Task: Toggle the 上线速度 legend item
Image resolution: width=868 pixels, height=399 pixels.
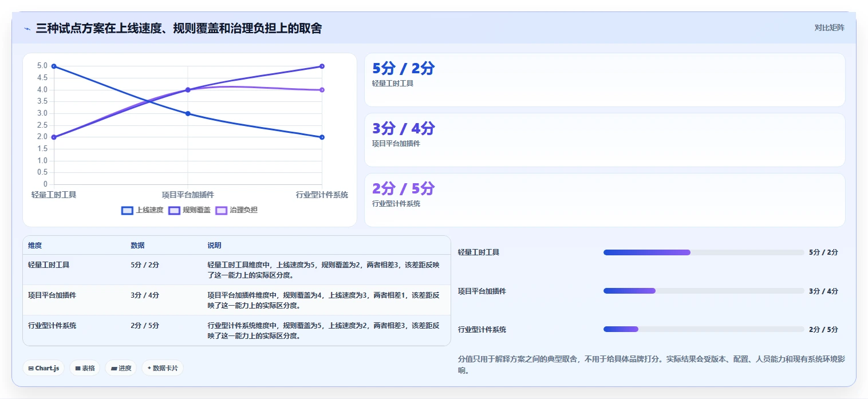Action: [143, 210]
